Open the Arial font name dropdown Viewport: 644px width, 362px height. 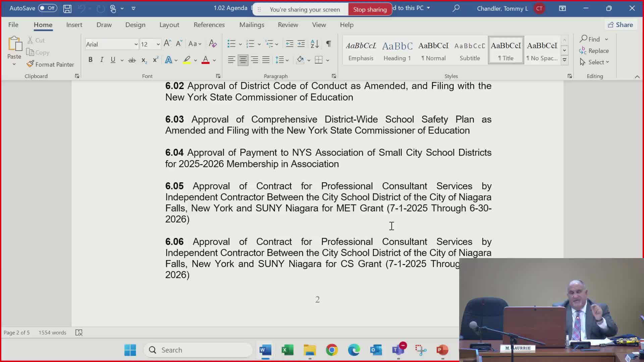pyautogui.click(x=136, y=44)
